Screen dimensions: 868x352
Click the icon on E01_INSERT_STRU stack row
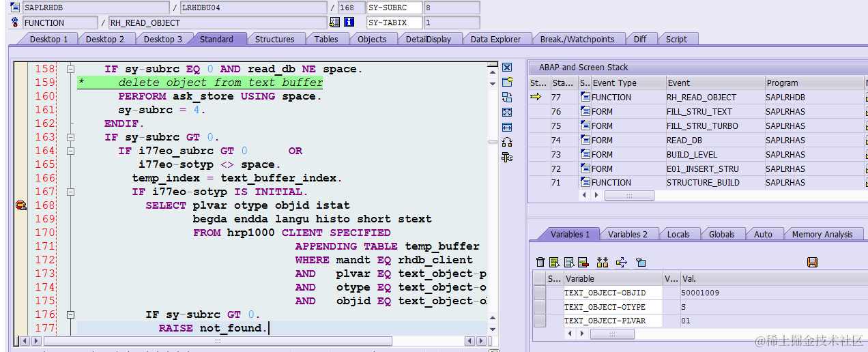(585, 168)
